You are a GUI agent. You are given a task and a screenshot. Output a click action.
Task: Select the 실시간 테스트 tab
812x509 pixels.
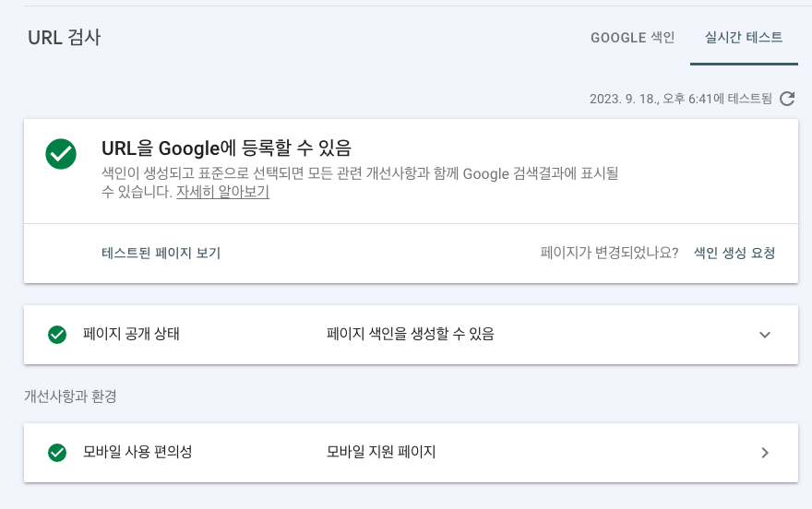click(x=744, y=37)
